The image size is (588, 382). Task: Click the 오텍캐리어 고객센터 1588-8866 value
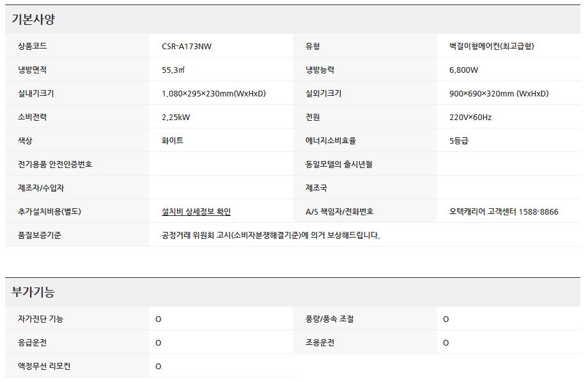point(504,212)
